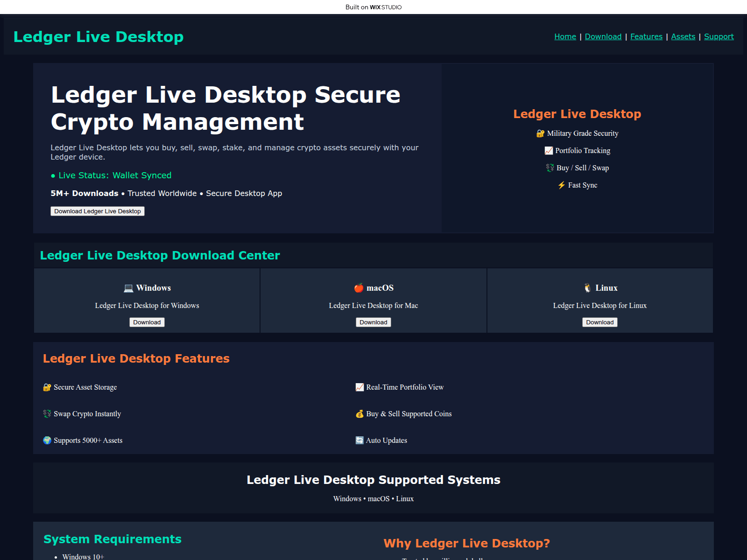The image size is (747, 560).
Task: Click the Secure Crypto Management main heading
Action: (x=226, y=108)
